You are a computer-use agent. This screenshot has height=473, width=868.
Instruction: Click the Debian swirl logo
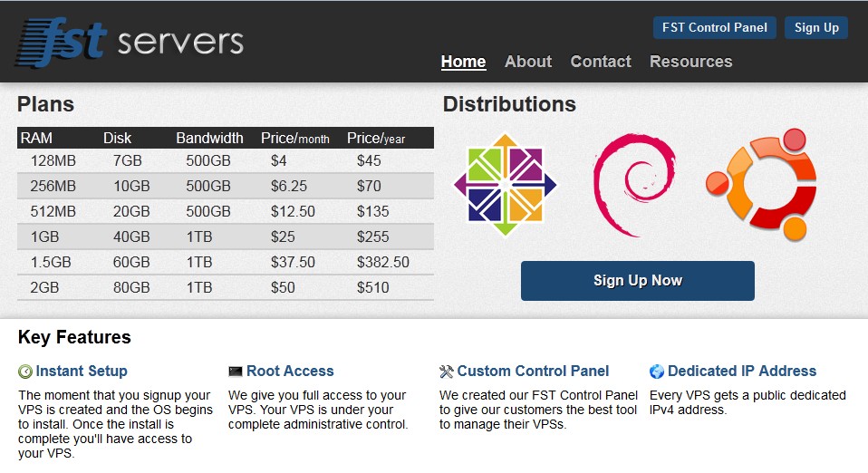(634, 185)
